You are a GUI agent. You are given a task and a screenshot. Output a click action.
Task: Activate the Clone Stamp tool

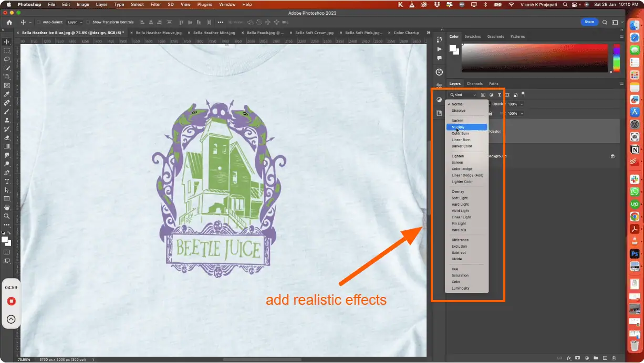pos(7,120)
